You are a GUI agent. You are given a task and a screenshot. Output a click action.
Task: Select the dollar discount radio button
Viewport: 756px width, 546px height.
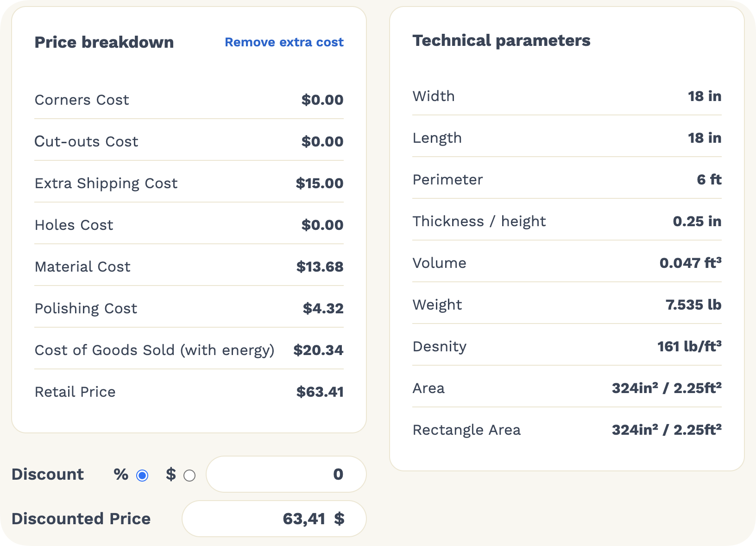click(189, 476)
